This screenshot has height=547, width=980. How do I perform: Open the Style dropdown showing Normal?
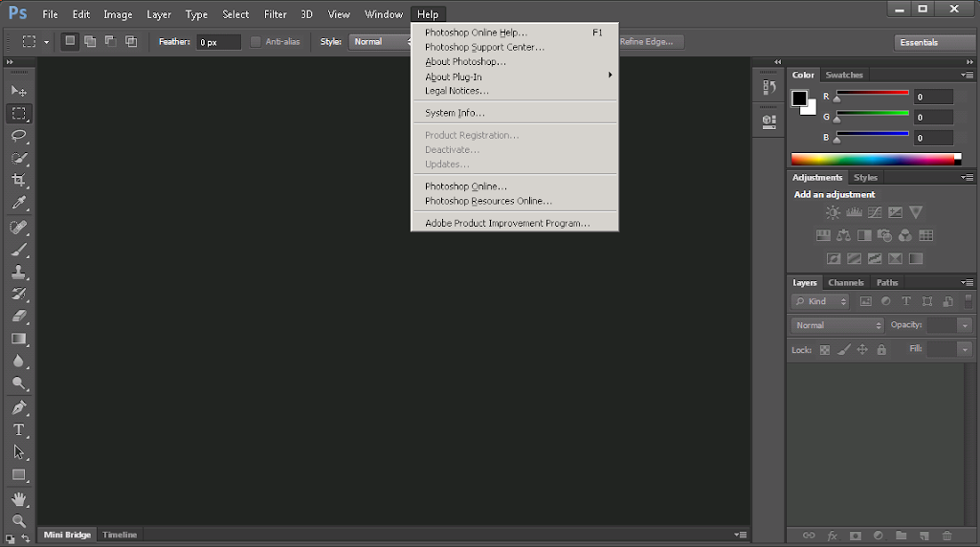click(x=380, y=42)
